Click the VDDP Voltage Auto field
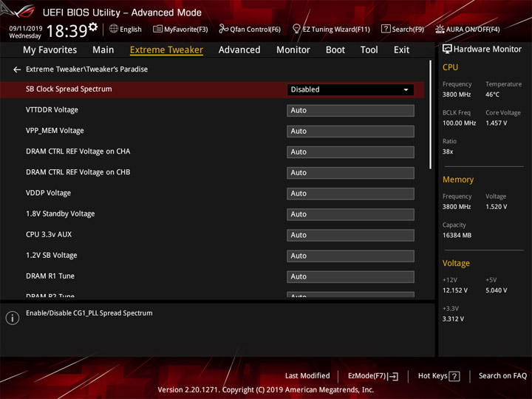The width and height of the screenshot is (532, 399). [x=350, y=194]
